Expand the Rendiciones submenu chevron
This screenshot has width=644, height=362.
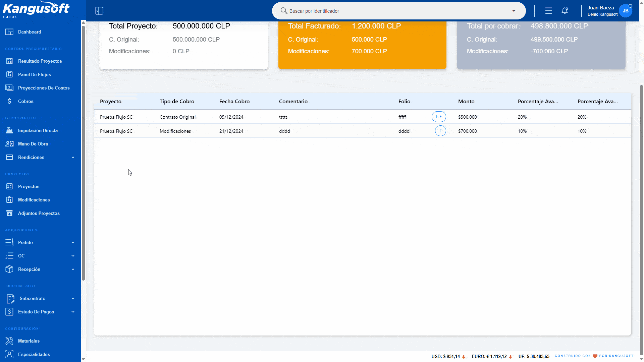73,157
